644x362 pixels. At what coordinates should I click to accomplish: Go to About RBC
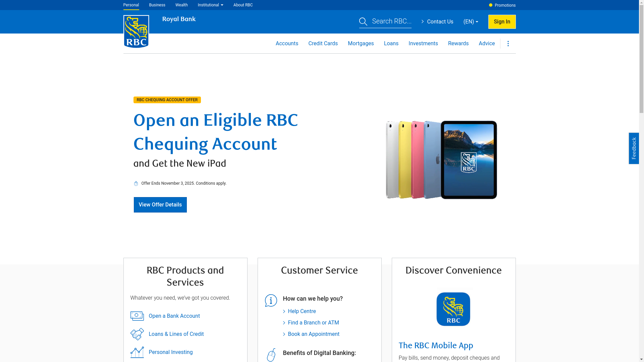click(243, 5)
